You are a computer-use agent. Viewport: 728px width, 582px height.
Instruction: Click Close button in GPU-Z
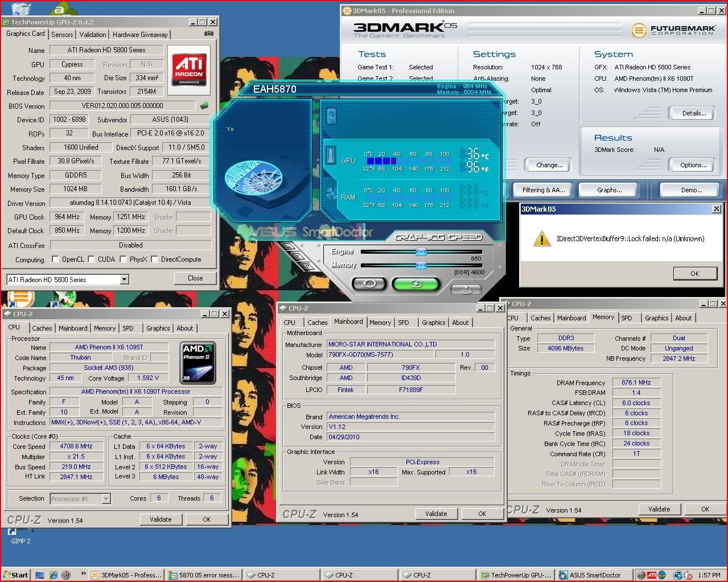[195, 278]
